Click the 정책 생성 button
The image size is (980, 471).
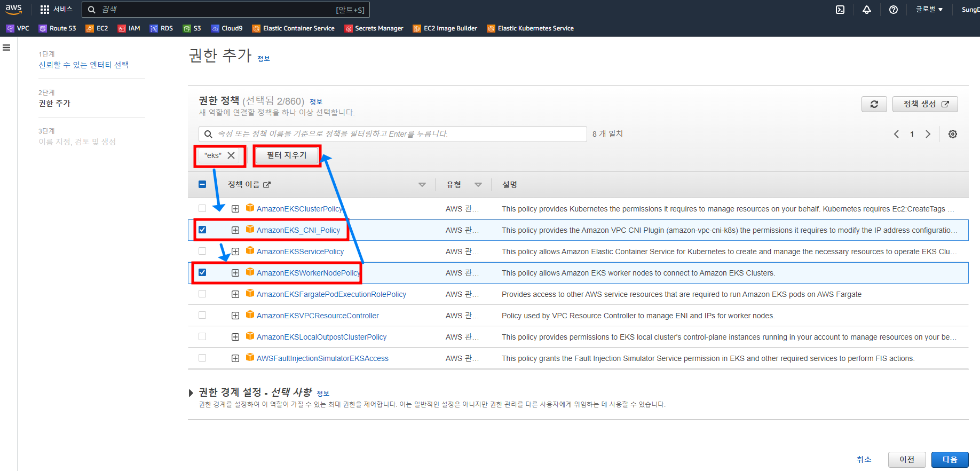(925, 104)
